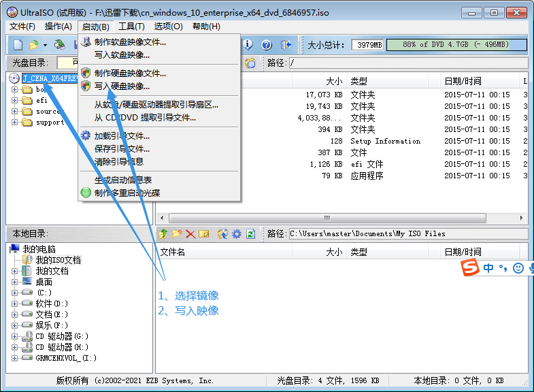
Task: Click the upper 路径 field showing /
Action: pyautogui.click(x=408, y=63)
